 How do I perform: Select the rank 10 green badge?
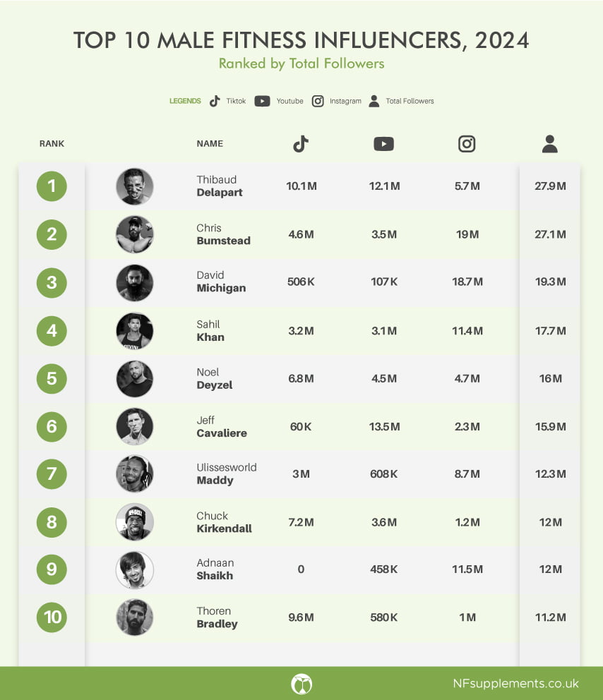tap(52, 617)
